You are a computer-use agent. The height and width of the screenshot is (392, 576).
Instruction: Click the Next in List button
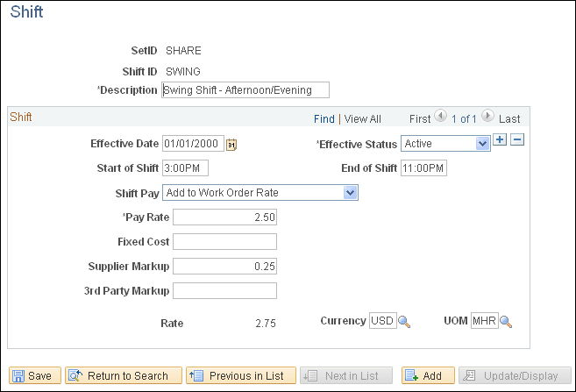point(346,375)
